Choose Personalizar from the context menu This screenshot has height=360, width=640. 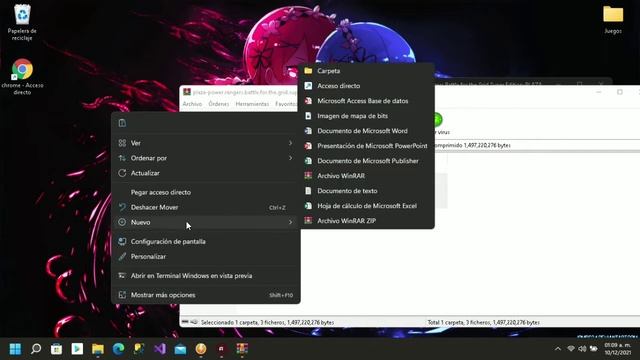(206, 257)
